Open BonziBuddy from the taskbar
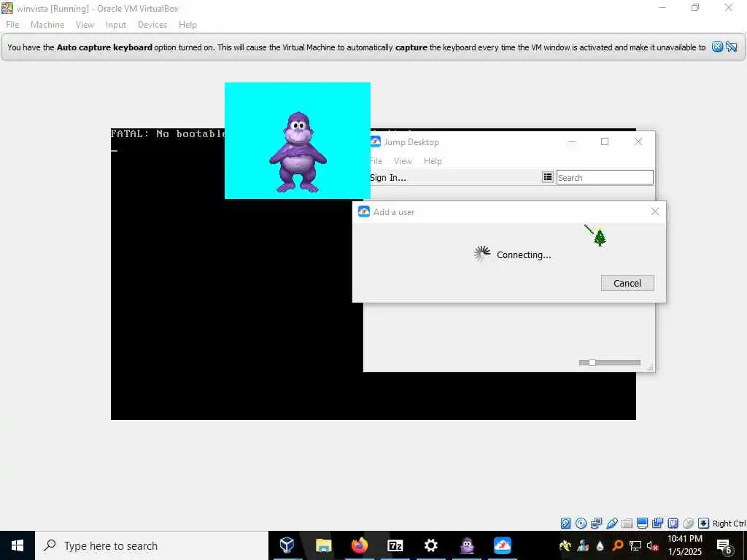Screen dimensions: 747x560 point(467,545)
